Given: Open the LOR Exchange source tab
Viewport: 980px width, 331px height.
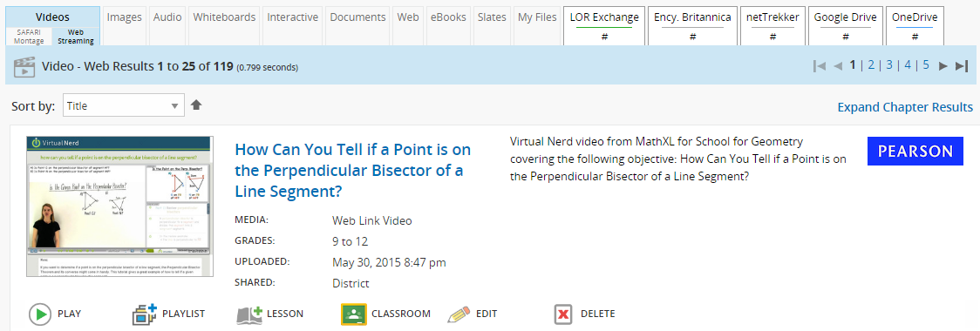Looking at the screenshot, I should 604,26.
